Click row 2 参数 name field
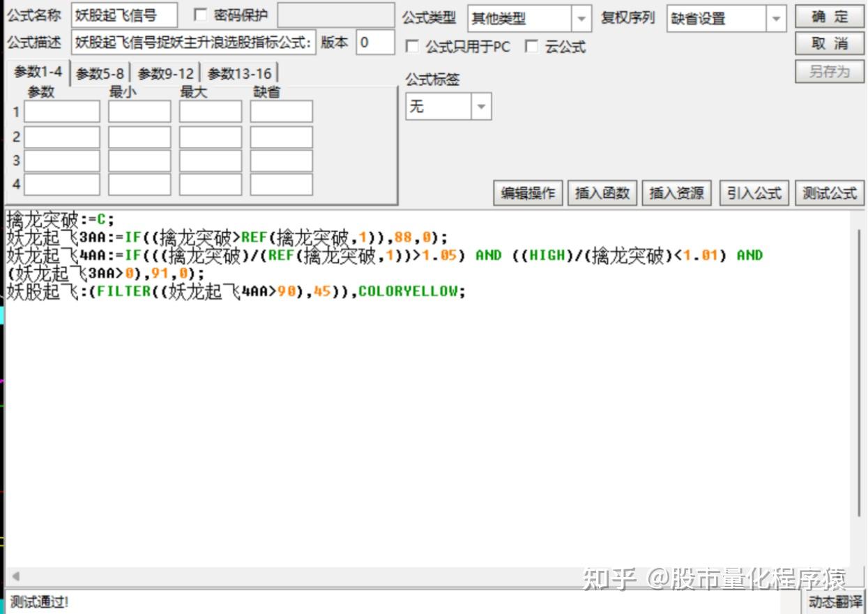 62,137
